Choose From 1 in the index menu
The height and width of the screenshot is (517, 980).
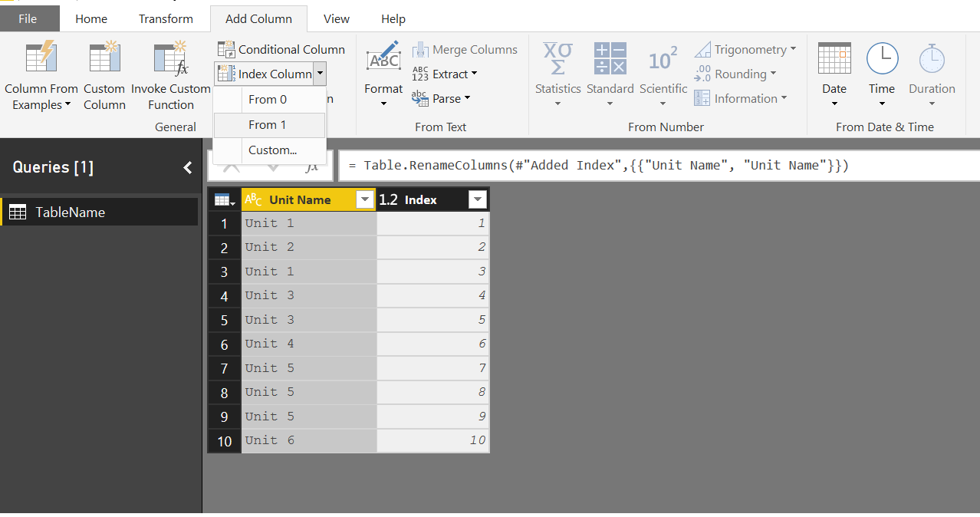click(x=269, y=125)
